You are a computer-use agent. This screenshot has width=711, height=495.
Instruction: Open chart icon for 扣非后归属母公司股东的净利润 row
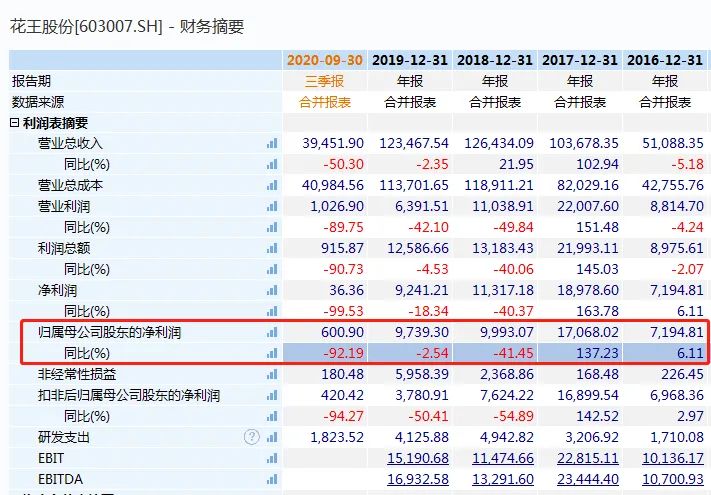[272, 395]
